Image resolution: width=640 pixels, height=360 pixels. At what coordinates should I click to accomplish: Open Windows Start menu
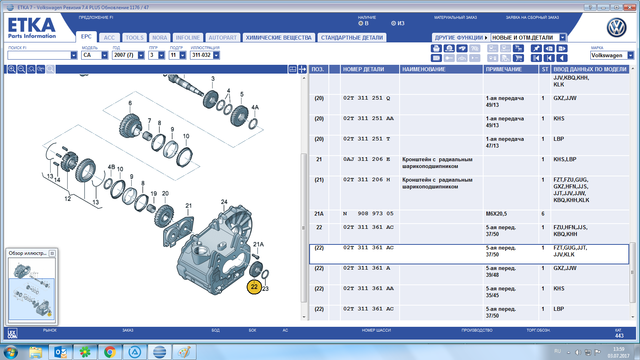[11, 352]
